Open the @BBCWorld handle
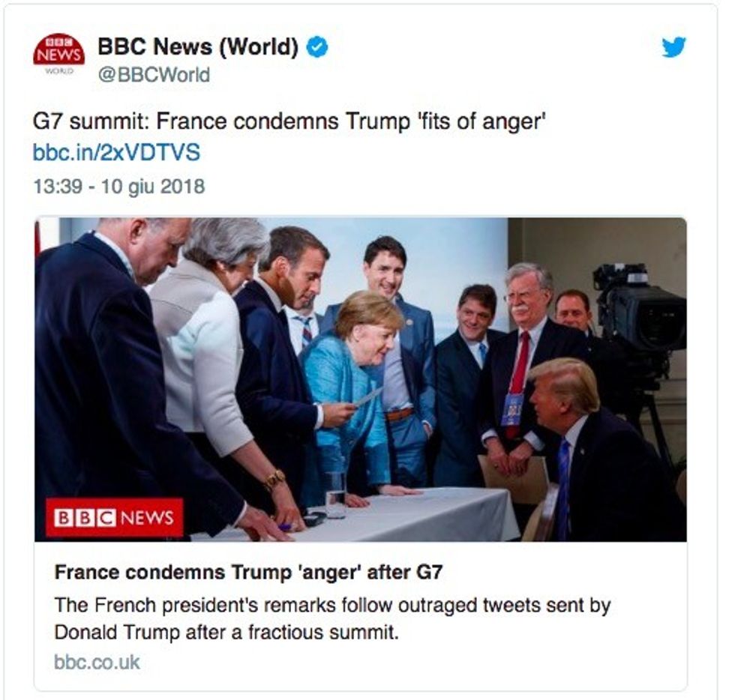 click(154, 76)
